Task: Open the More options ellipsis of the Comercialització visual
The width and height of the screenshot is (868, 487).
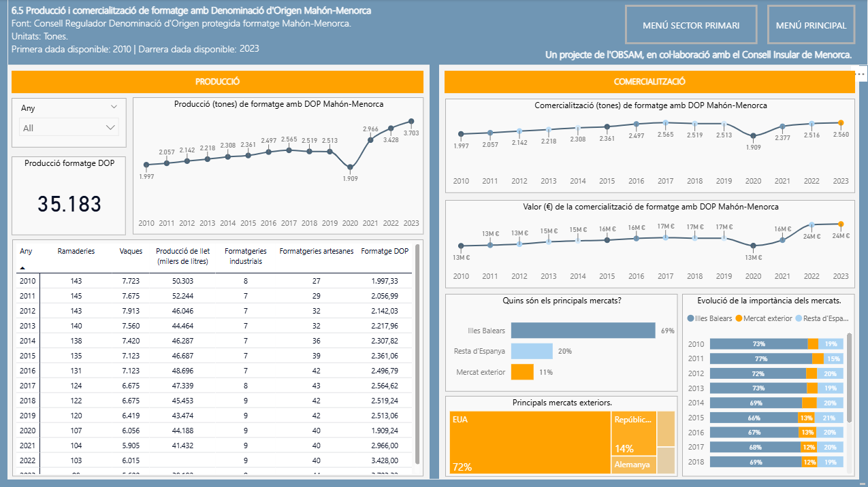Action: coord(861,73)
